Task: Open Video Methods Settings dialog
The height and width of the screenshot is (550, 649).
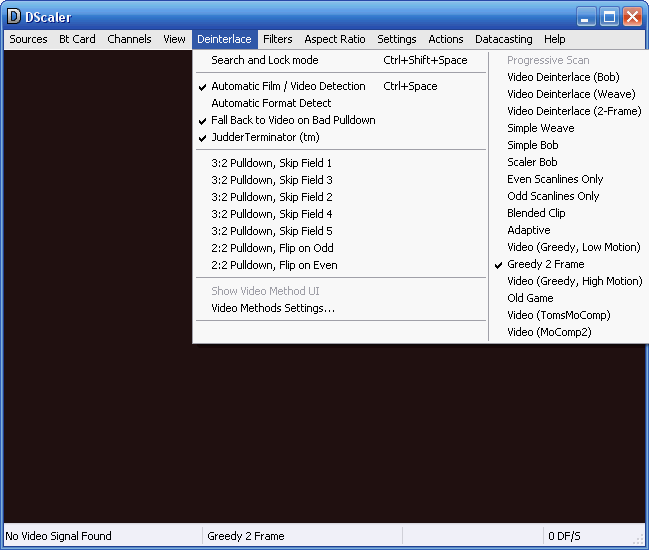Action: 341,308
